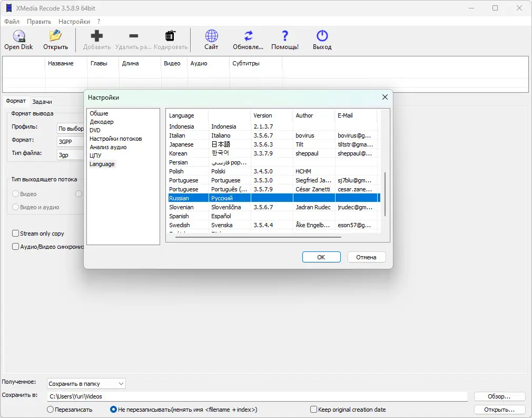Image resolution: width=532 pixels, height=418 pixels.
Task: Open the Формат dropdown showing 3GPP
Action: click(71, 142)
